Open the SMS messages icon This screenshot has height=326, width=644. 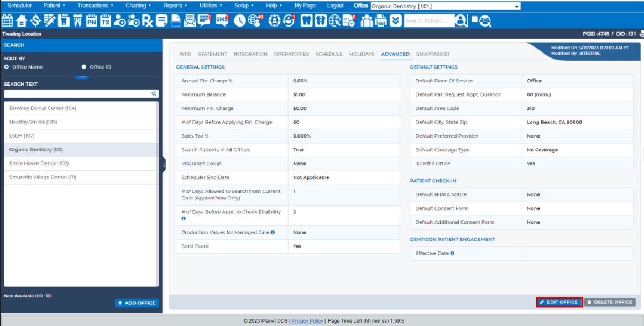222,20
